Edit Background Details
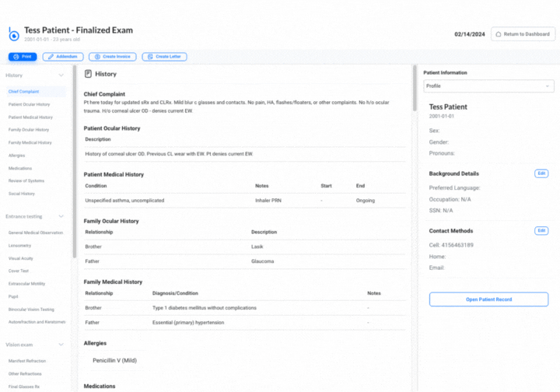The image size is (560, 392). pyautogui.click(x=541, y=173)
